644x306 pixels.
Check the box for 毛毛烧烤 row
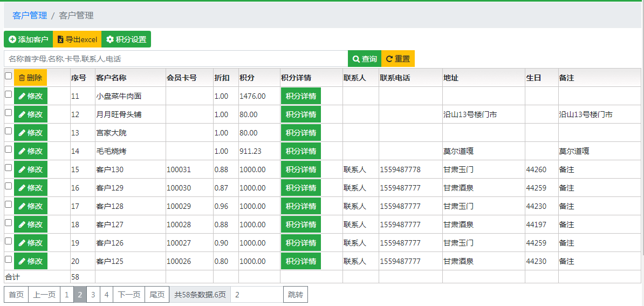(x=8, y=149)
